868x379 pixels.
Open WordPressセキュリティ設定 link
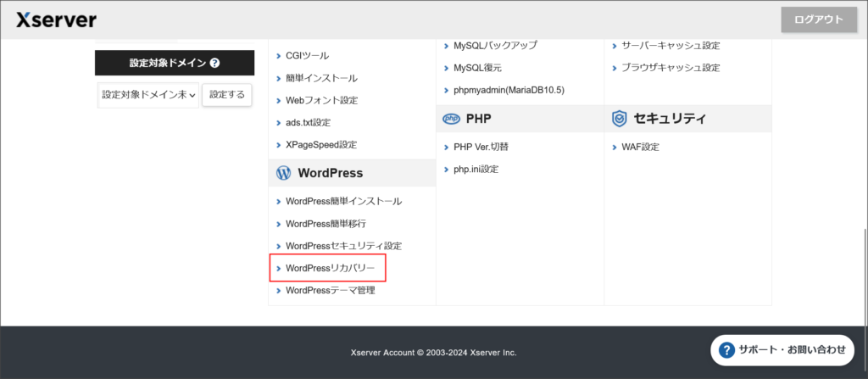click(343, 246)
